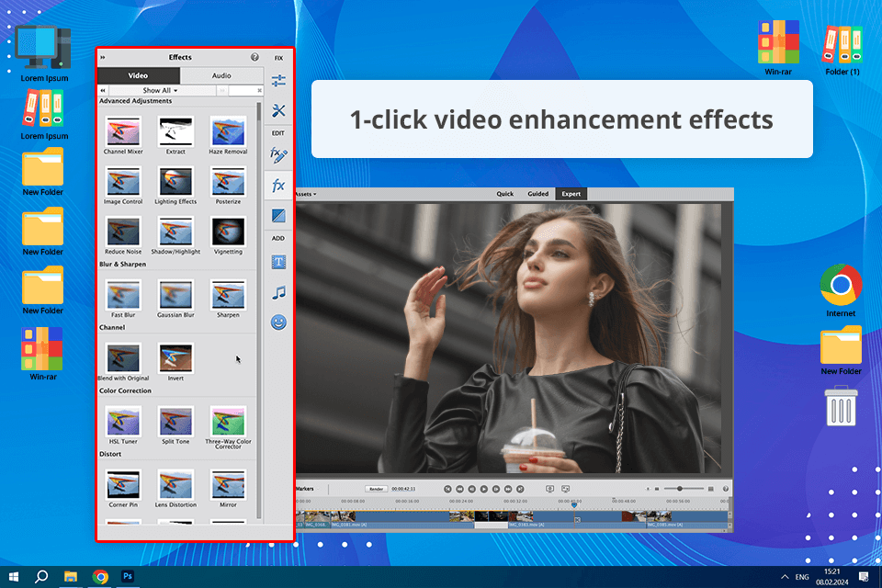Apply the Vignetting effect
Screen dimensions: 882x588
pyautogui.click(x=228, y=235)
